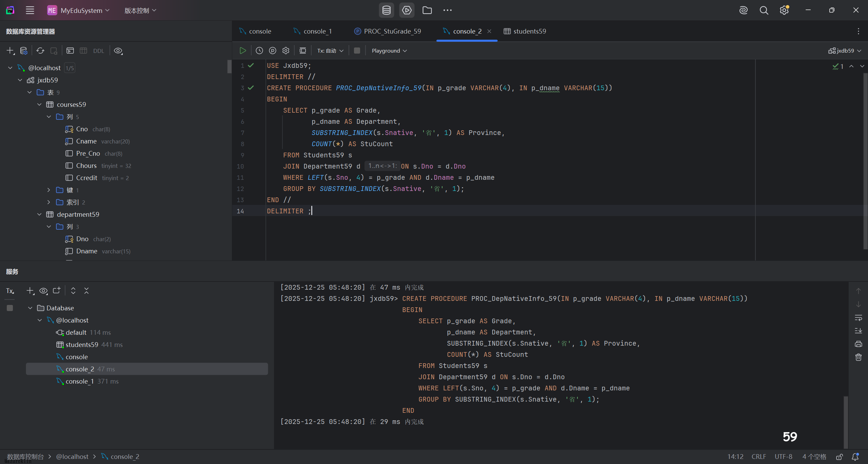Image resolution: width=868 pixels, height=464 pixels.
Task: Toggle the read-only lock in status bar
Action: point(840,457)
